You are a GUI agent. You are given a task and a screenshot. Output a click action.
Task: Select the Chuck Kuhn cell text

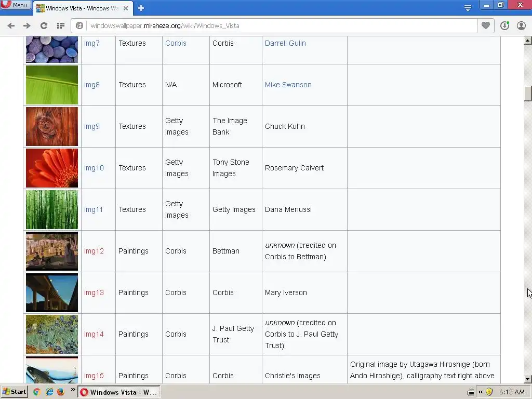(x=285, y=126)
